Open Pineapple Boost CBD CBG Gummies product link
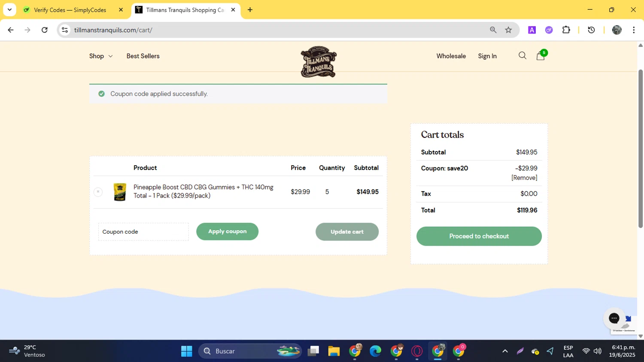This screenshot has height=362, width=644. (x=204, y=192)
